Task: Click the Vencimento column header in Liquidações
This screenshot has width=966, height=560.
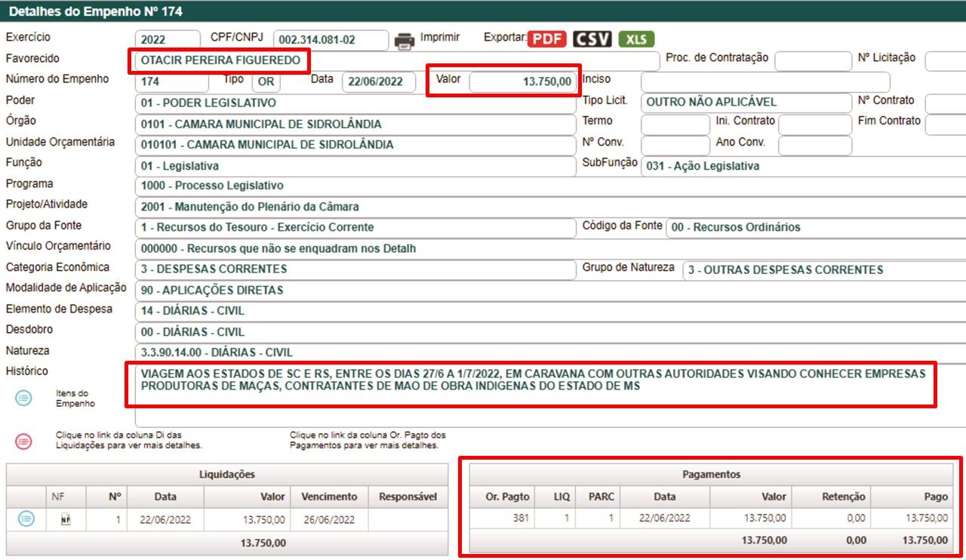Action: tap(328, 497)
